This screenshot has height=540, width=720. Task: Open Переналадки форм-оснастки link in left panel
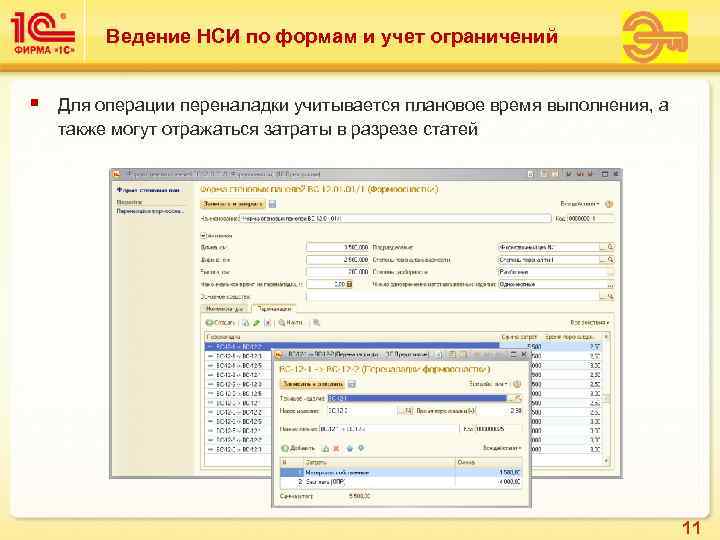click(150, 211)
